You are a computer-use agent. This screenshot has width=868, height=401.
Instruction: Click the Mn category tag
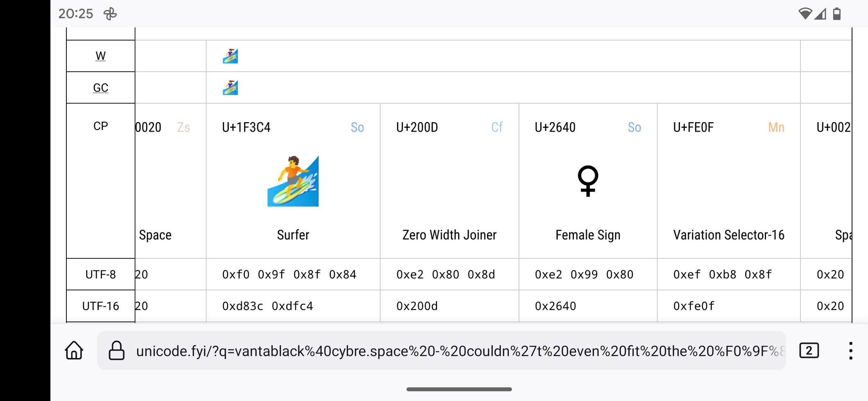[x=776, y=128]
